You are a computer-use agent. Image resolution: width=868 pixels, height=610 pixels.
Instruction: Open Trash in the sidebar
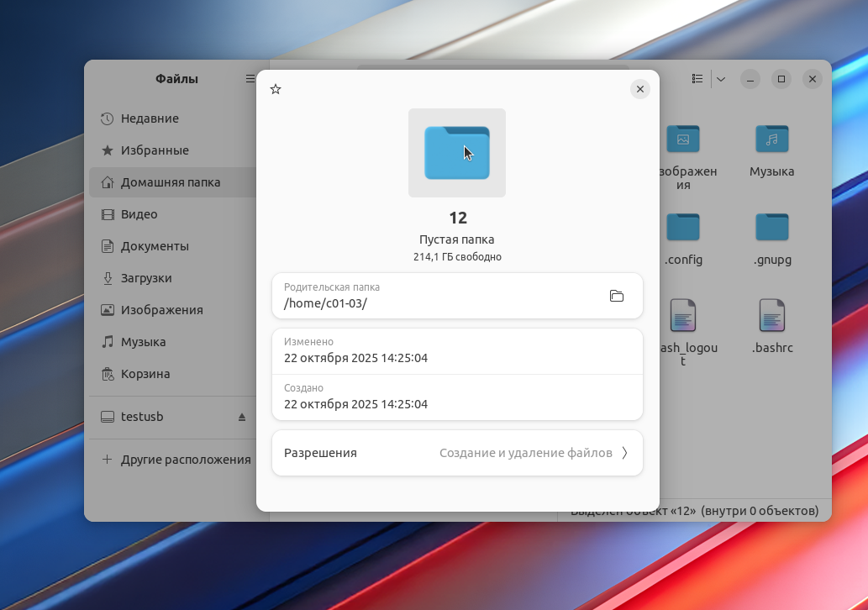(145, 374)
